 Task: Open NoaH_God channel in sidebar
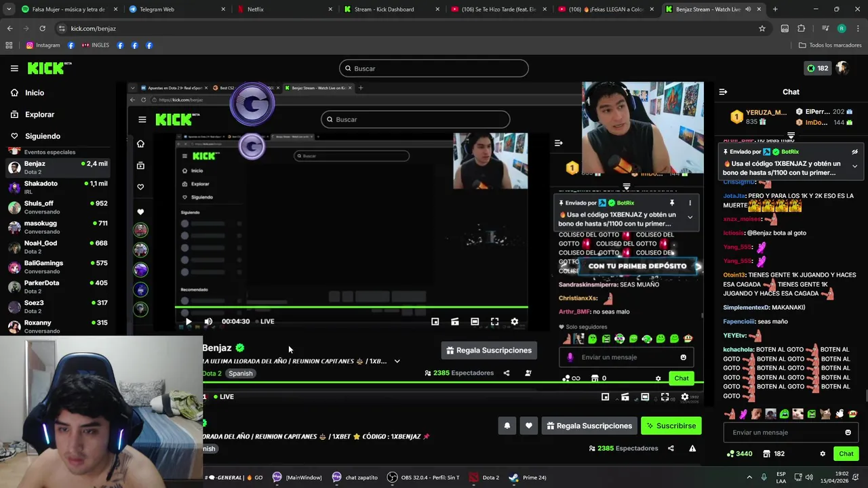point(58,247)
